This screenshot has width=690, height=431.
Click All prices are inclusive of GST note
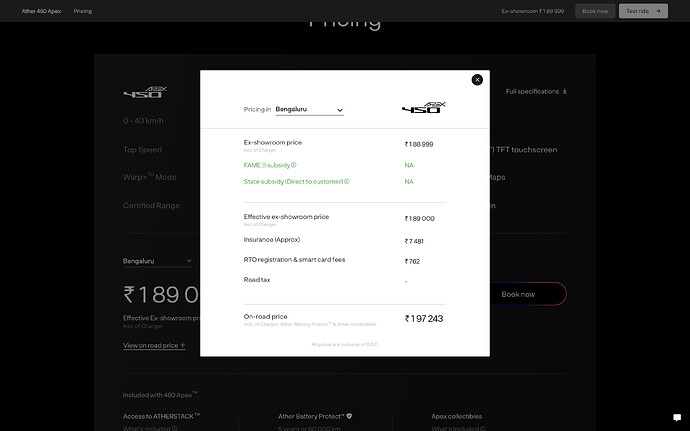(x=345, y=344)
